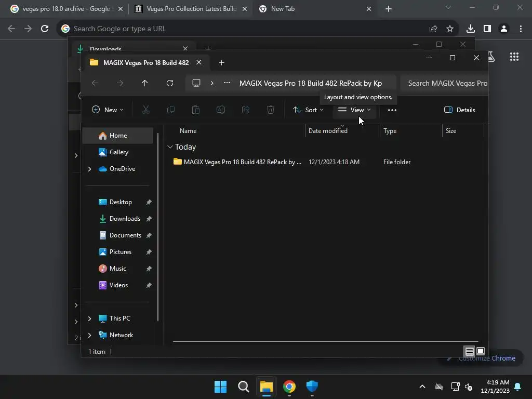The height and width of the screenshot is (399, 532).
Task: Open the New dropdown menu
Action: click(108, 110)
